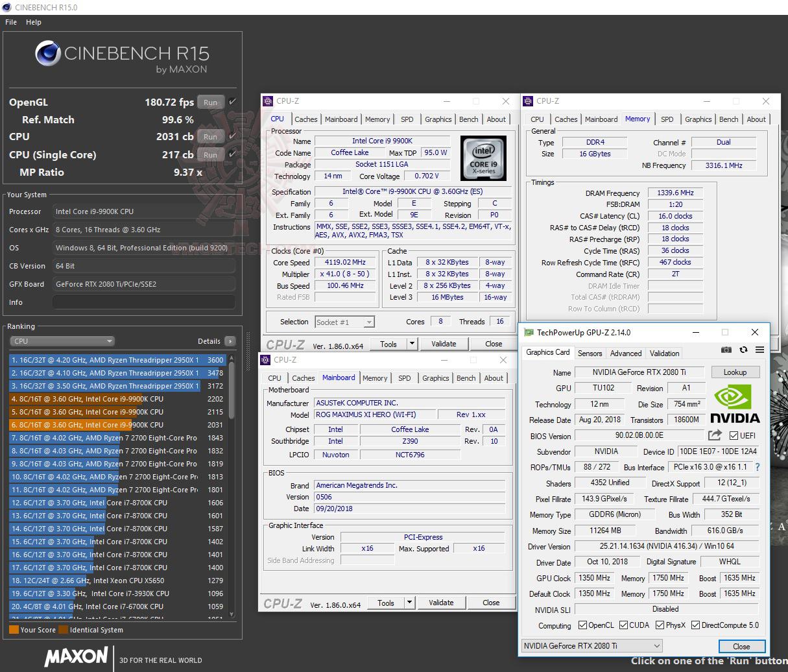Click the Core Speed value 4119.02 MHz
788x672 pixels.
pyautogui.click(x=345, y=262)
